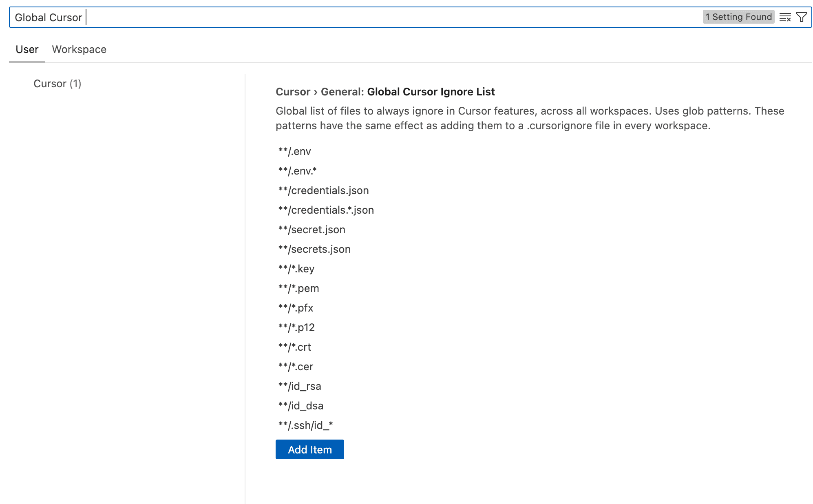Clear the settings search input icon
Viewport: 813px width, 504px height.
pyautogui.click(x=785, y=17)
